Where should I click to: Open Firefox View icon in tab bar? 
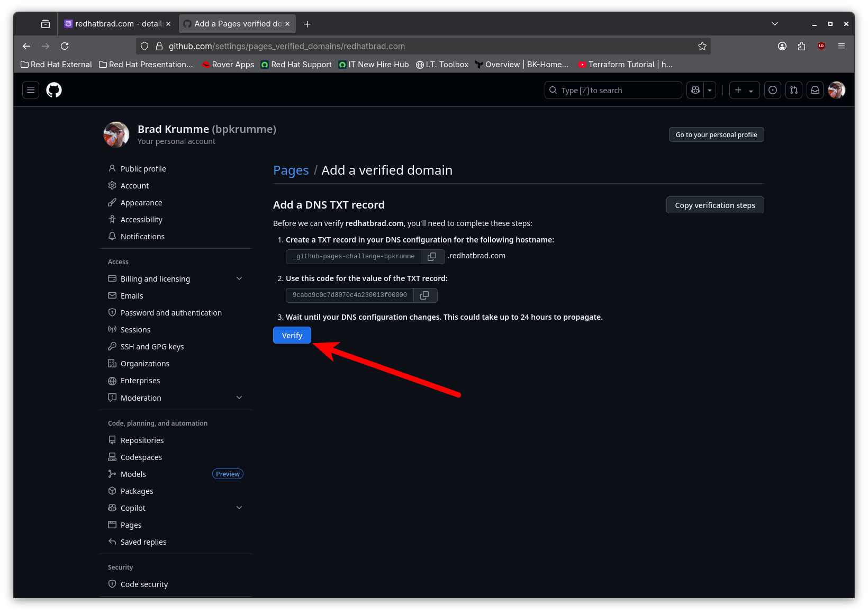tap(46, 24)
